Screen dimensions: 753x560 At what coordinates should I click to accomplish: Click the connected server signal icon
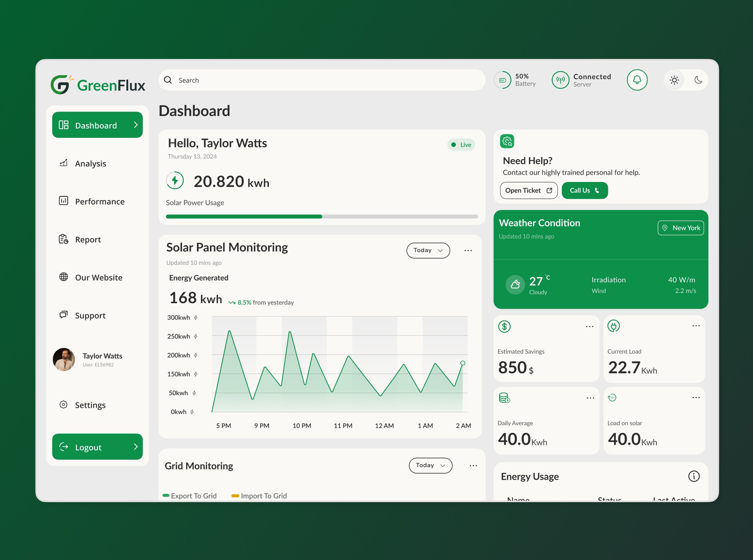(x=560, y=80)
